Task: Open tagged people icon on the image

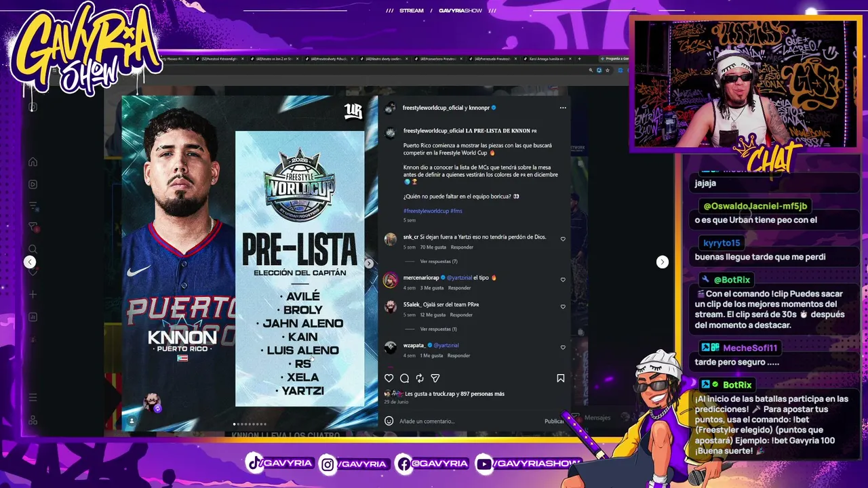Action: [x=132, y=421]
